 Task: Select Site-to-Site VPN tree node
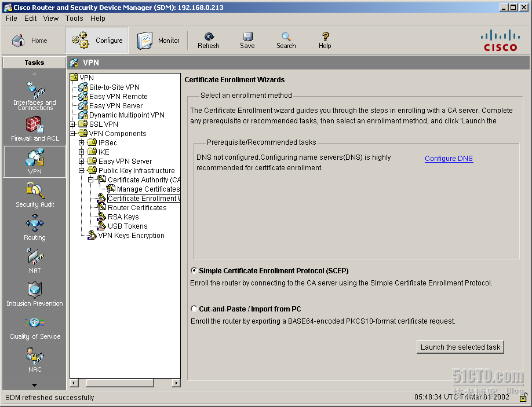click(114, 87)
